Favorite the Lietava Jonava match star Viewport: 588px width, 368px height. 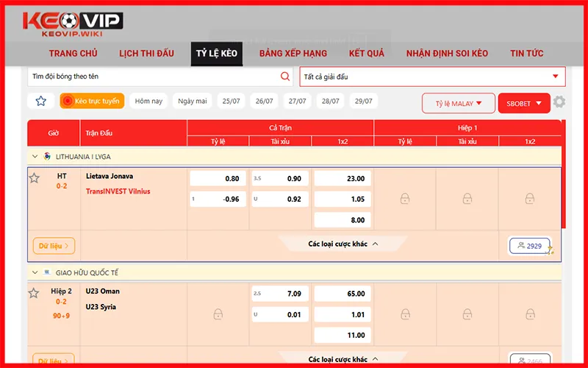pyautogui.click(x=34, y=178)
